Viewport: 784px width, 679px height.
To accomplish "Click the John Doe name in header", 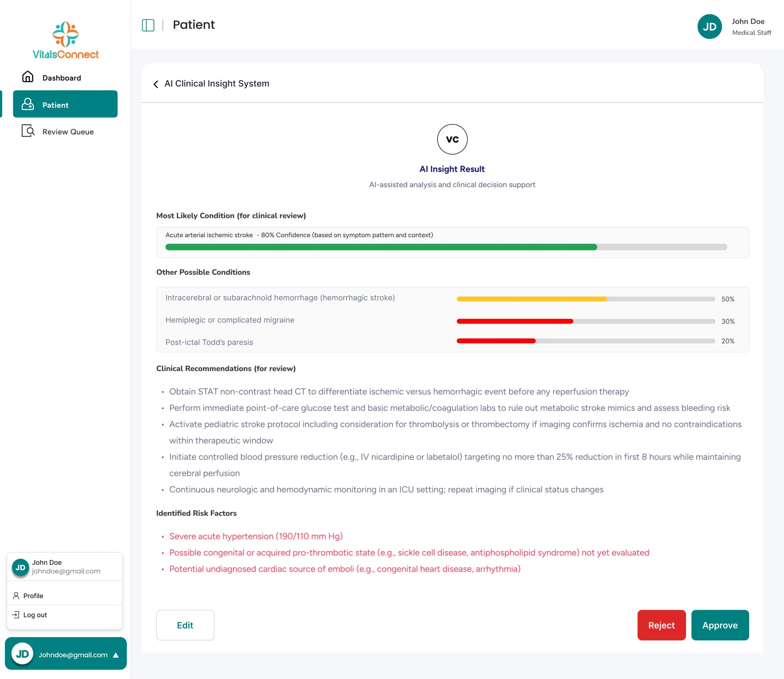I will click(x=748, y=21).
